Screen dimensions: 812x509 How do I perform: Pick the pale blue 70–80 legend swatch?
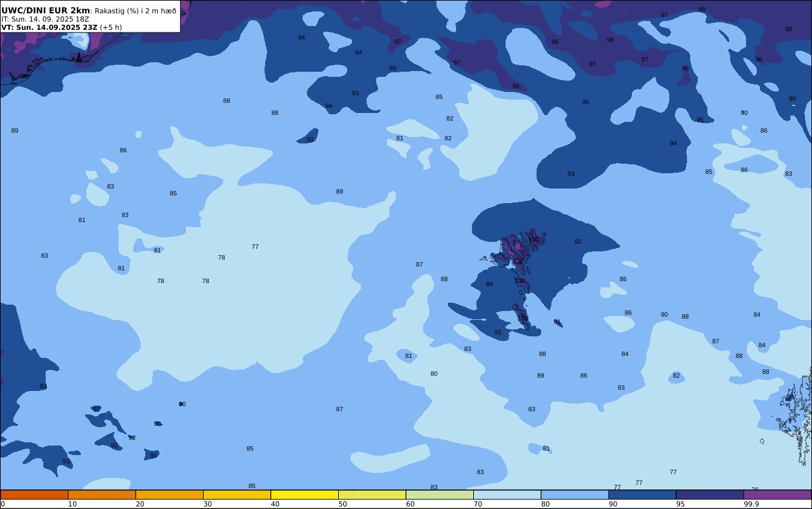coord(507,494)
